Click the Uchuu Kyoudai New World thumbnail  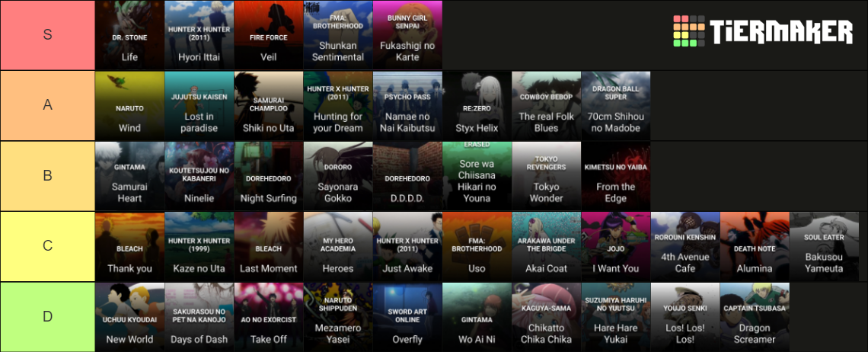129,316
